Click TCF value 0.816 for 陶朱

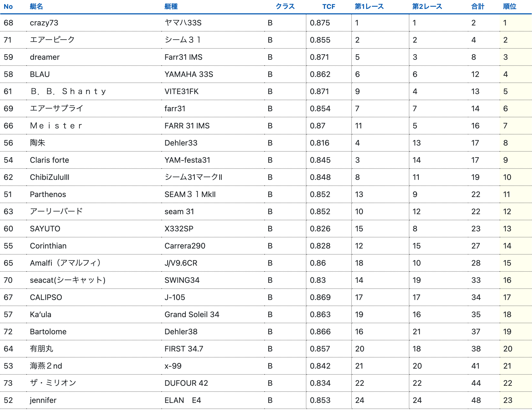coord(319,143)
